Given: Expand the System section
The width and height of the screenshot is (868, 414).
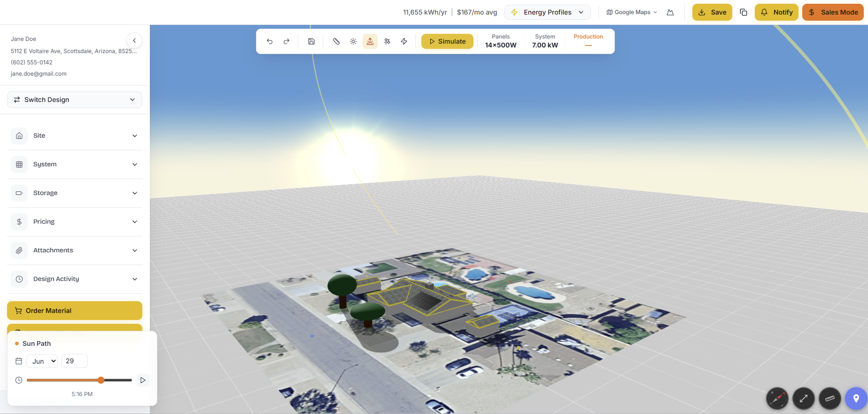Looking at the screenshot, I should (75, 164).
